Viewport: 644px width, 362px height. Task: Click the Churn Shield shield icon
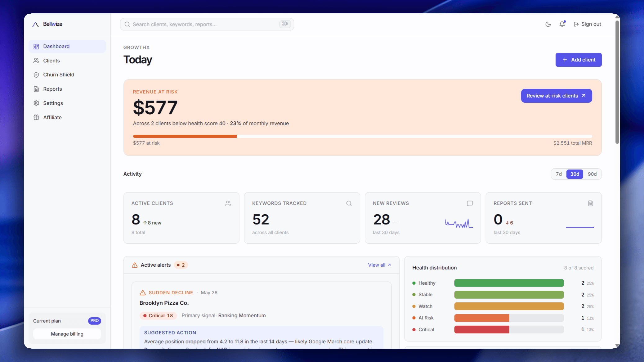point(36,75)
